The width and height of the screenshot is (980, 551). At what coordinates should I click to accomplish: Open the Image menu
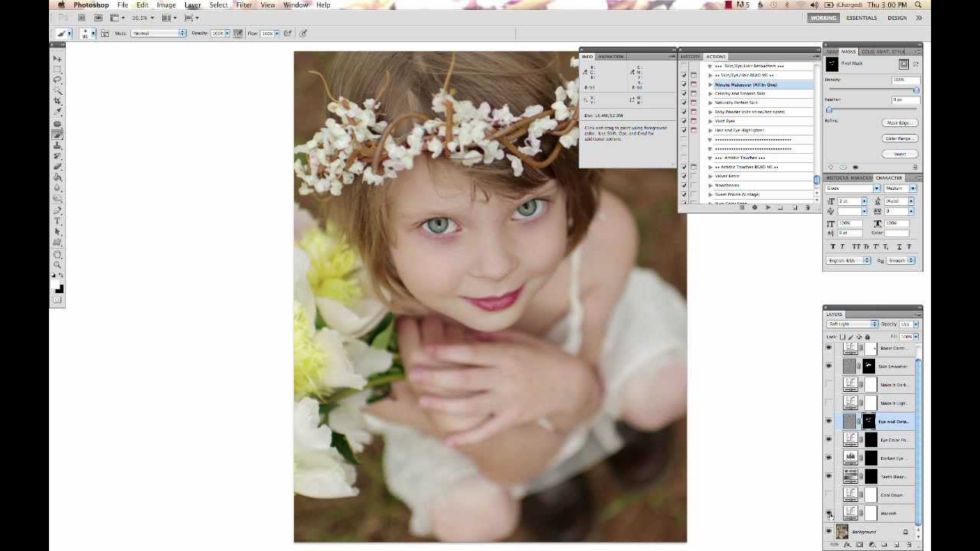tap(166, 5)
